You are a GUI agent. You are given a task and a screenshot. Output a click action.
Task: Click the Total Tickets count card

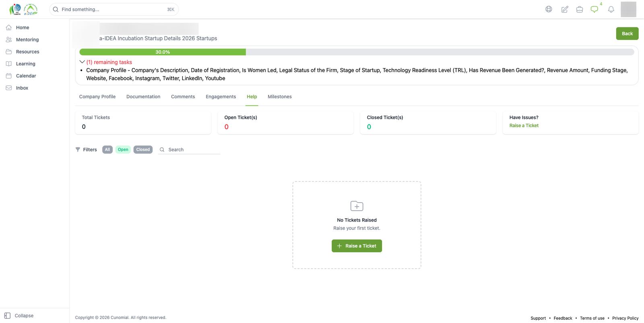(143, 122)
